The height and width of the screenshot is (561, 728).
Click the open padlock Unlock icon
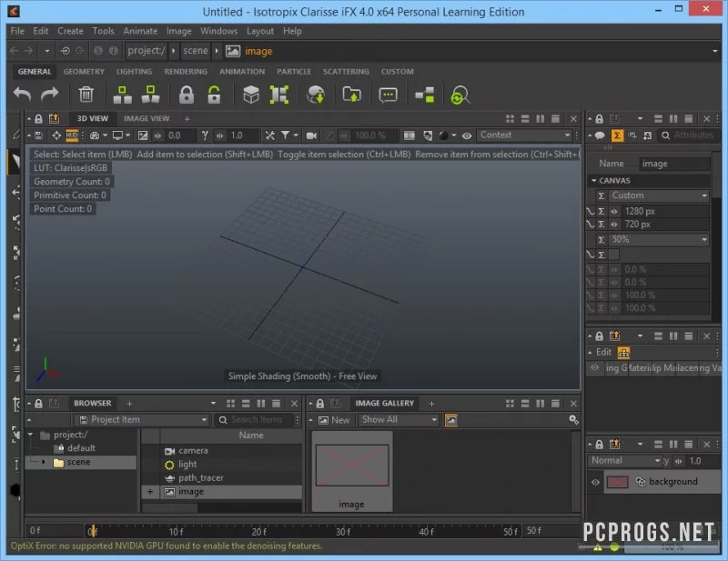(214, 95)
